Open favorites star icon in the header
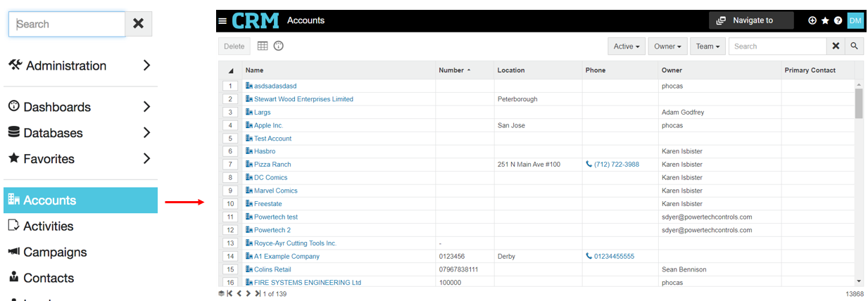The image size is (868, 301). point(825,21)
